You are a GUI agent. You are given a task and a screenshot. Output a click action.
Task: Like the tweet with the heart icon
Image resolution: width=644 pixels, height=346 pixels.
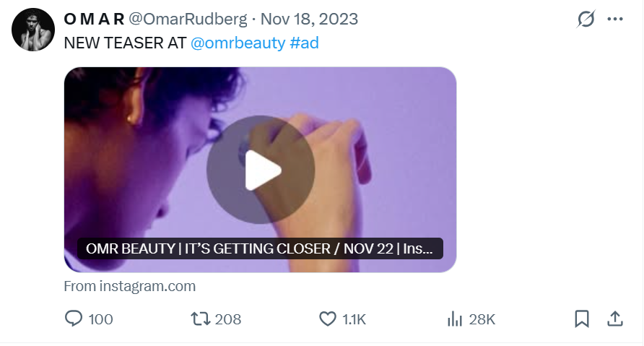[328, 319]
